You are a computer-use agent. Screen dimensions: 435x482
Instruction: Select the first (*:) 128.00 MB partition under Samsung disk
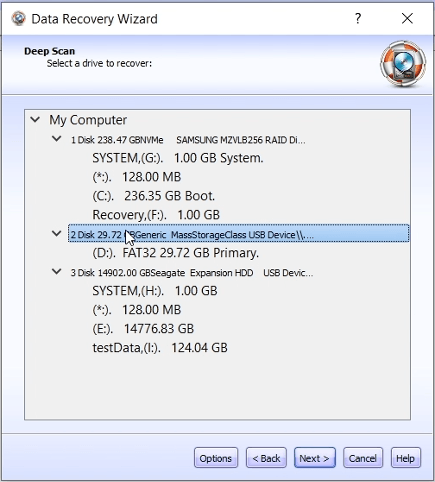[x=137, y=177]
